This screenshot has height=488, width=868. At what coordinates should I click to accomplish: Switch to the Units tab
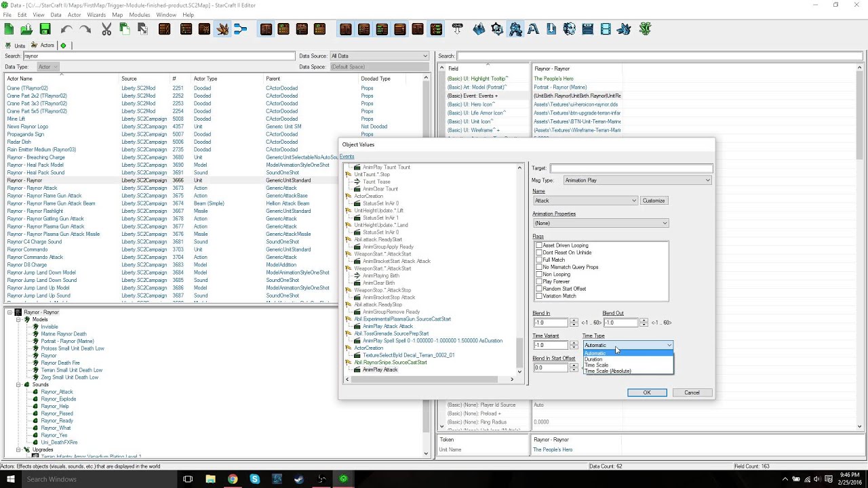15,45
